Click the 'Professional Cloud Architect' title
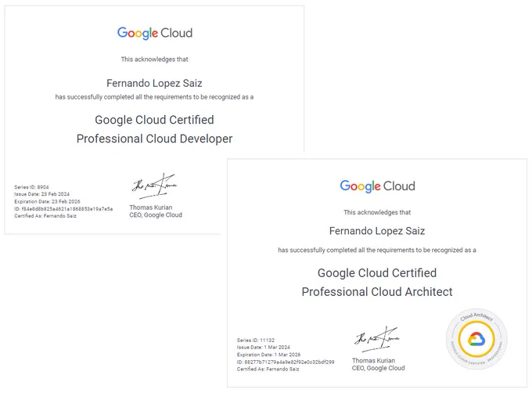Viewport: 532px width, 393px height. (377, 292)
